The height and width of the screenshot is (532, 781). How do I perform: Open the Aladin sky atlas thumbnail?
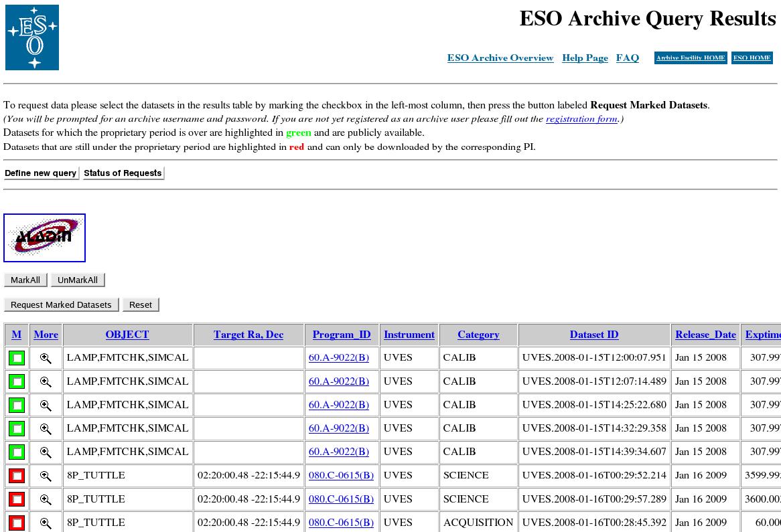point(44,238)
